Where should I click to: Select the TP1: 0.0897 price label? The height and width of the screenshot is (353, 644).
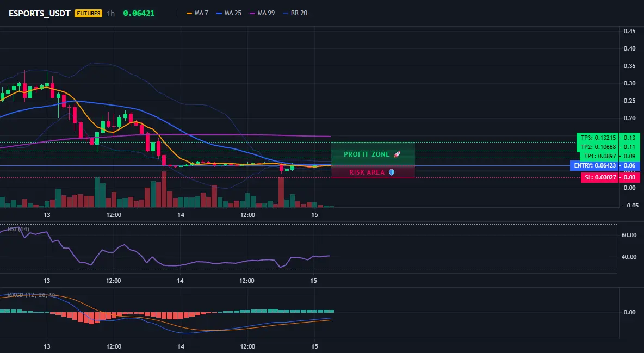click(x=599, y=156)
